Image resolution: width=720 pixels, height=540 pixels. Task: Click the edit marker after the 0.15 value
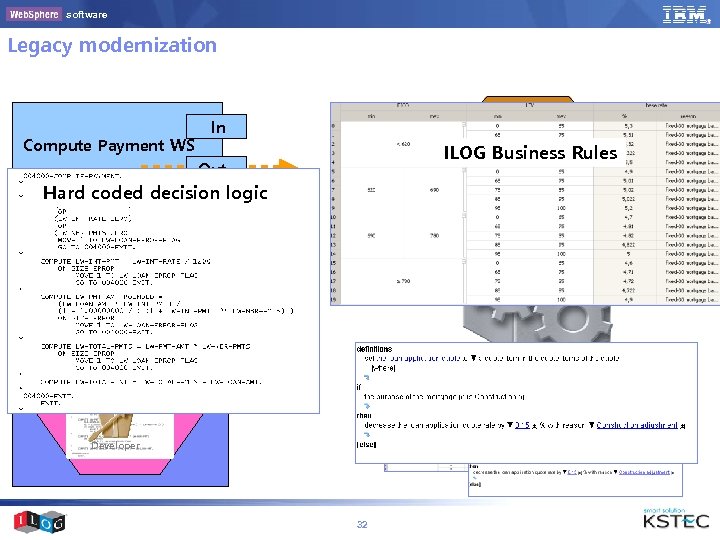tap(534, 426)
